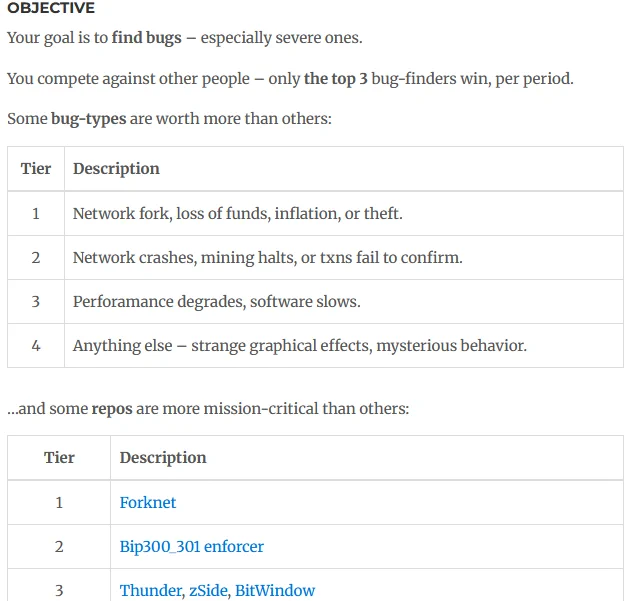Click the bold 'find bugs' text
The height and width of the screenshot is (601, 639).
[x=146, y=38]
